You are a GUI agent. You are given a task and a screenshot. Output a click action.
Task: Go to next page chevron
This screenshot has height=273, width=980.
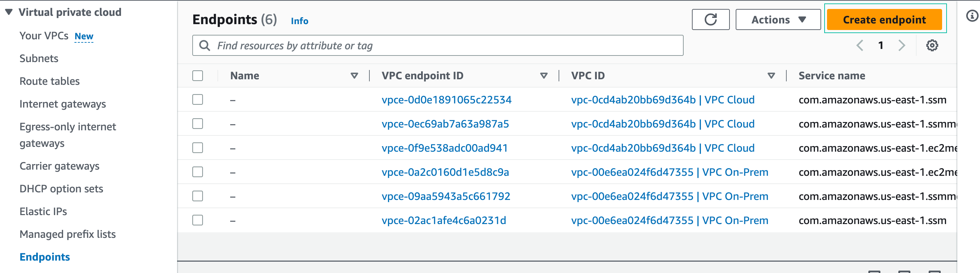(901, 46)
